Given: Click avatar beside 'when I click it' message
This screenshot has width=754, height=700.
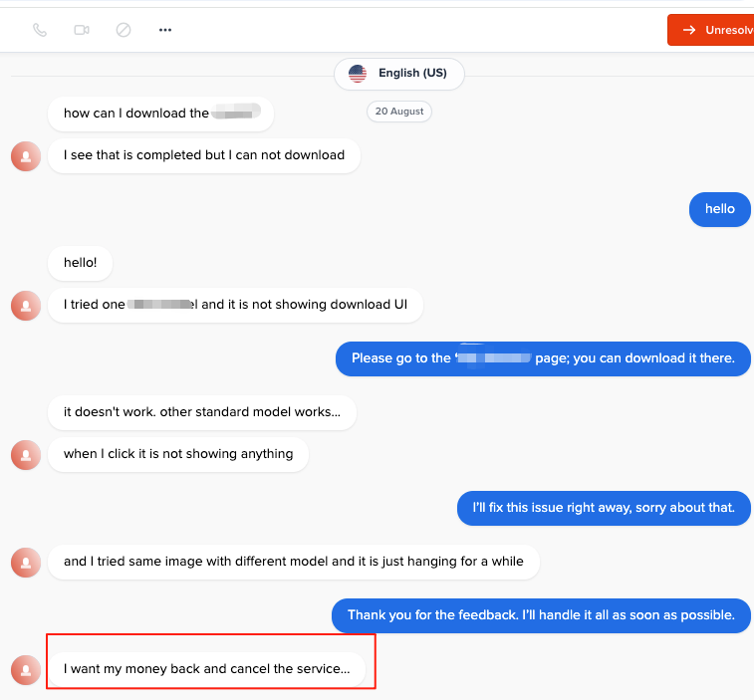Looking at the screenshot, I should coord(26,455).
